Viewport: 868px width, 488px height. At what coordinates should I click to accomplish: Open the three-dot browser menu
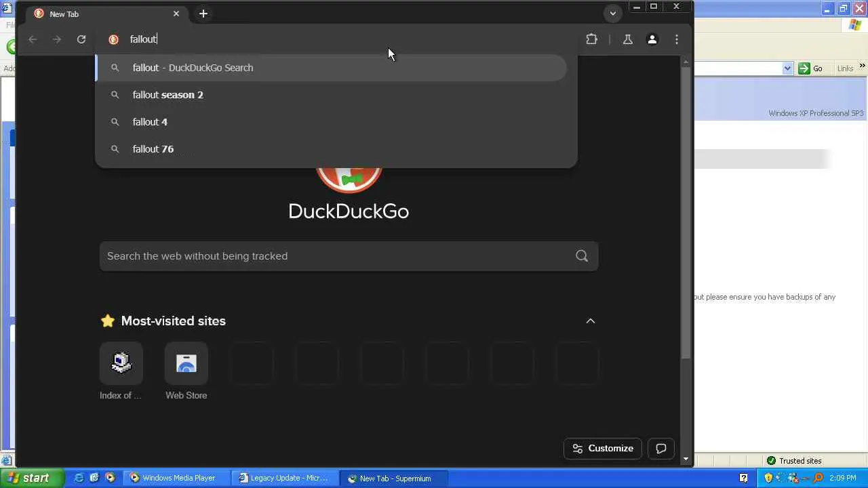click(677, 39)
